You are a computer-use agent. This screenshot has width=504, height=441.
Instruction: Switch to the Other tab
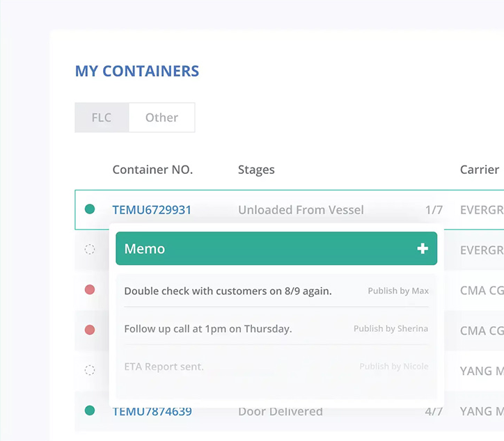162,118
